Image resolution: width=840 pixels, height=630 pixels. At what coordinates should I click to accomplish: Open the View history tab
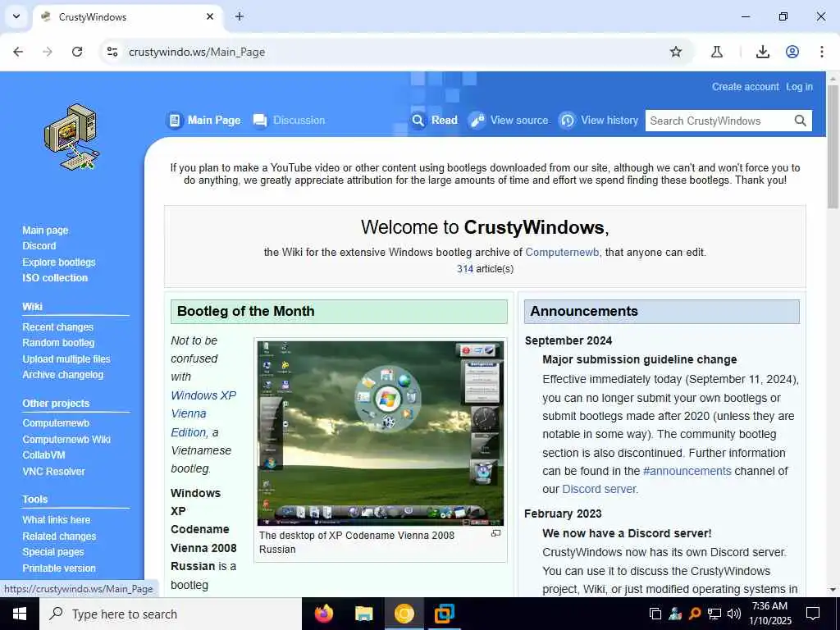point(598,121)
